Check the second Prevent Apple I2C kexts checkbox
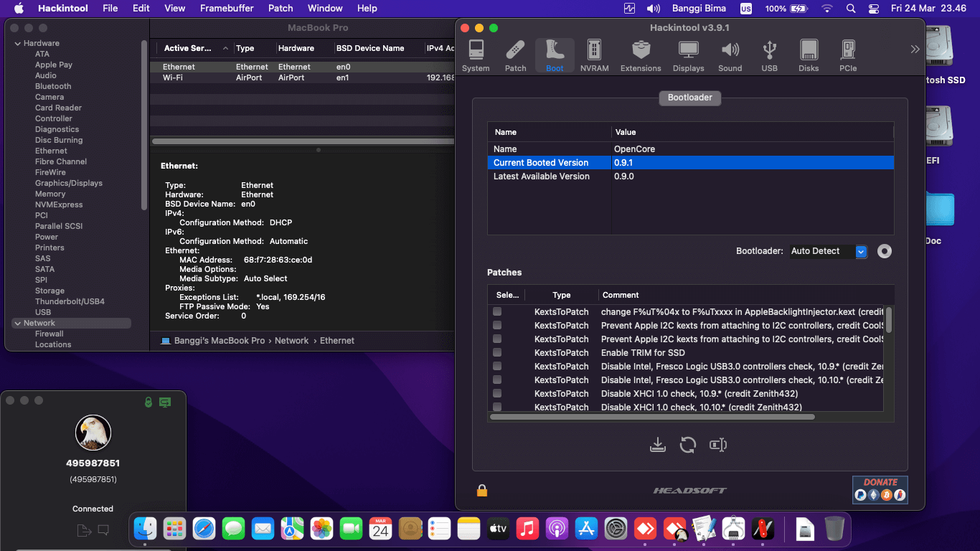The width and height of the screenshot is (980, 551). 497,339
